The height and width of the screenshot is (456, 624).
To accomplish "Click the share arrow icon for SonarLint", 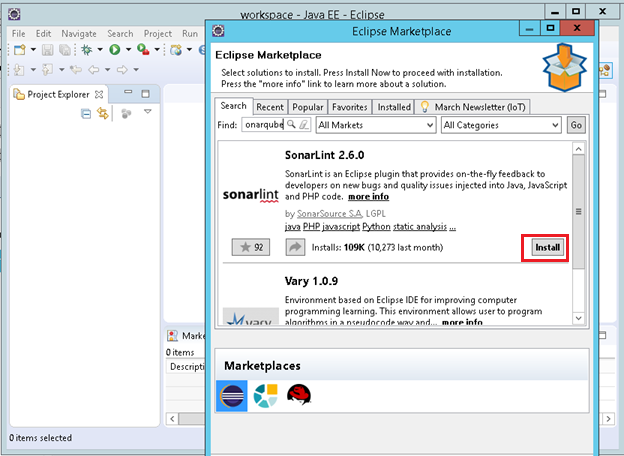I will point(296,247).
